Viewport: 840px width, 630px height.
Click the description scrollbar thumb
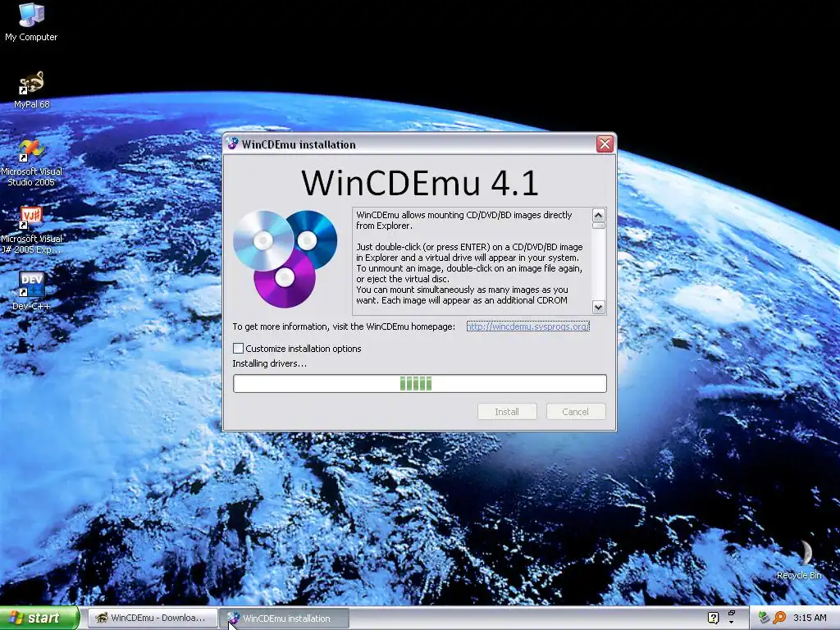(x=598, y=226)
